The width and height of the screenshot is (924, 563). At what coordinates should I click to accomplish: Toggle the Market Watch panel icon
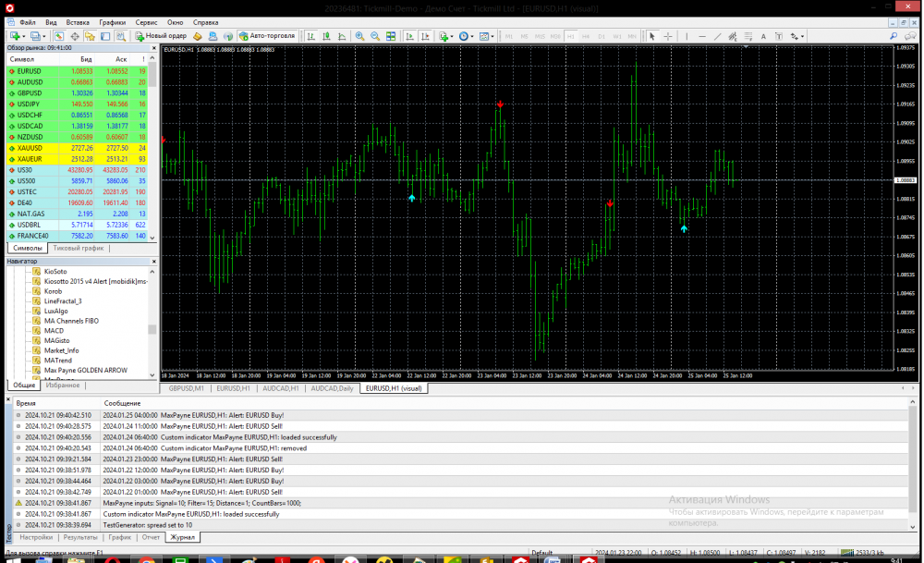58,36
